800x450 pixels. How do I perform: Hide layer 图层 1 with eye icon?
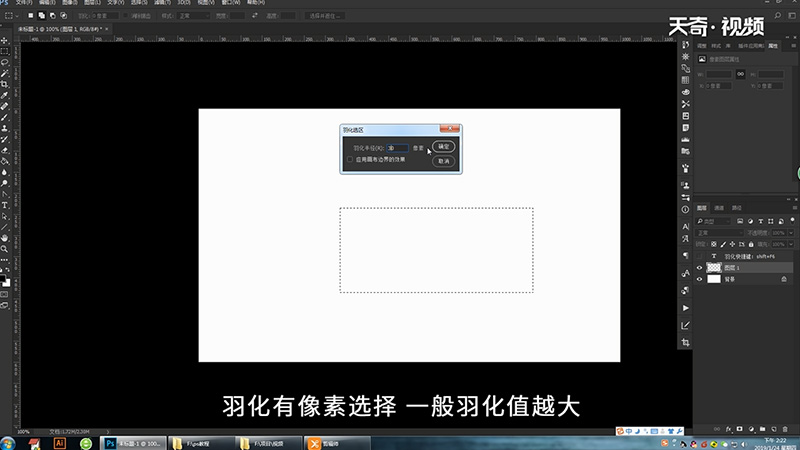pos(699,267)
